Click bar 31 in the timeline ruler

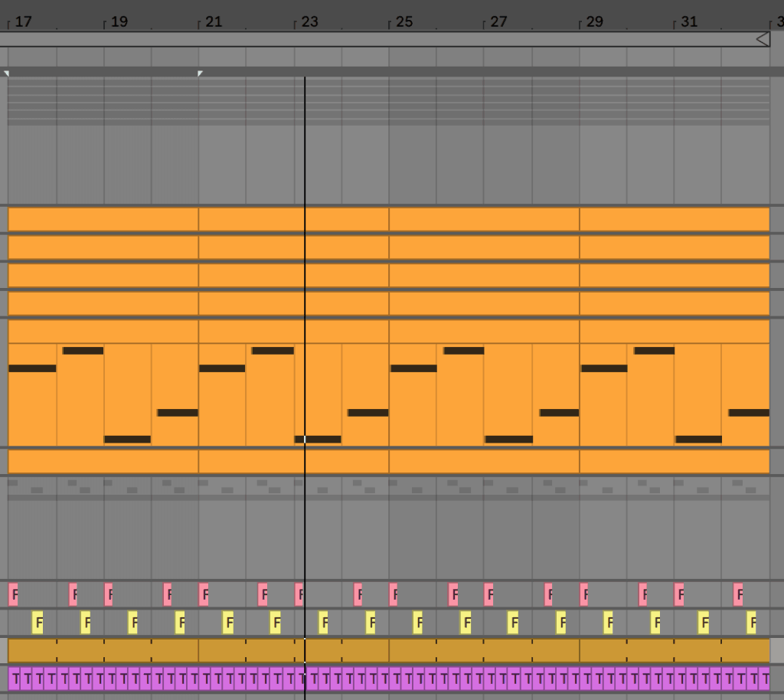pyautogui.click(x=689, y=21)
